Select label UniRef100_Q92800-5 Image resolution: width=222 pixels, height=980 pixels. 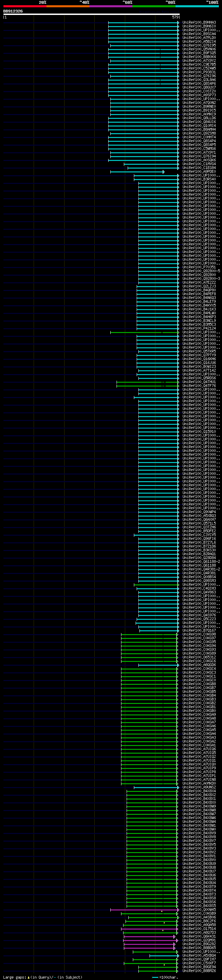(201, 271)
